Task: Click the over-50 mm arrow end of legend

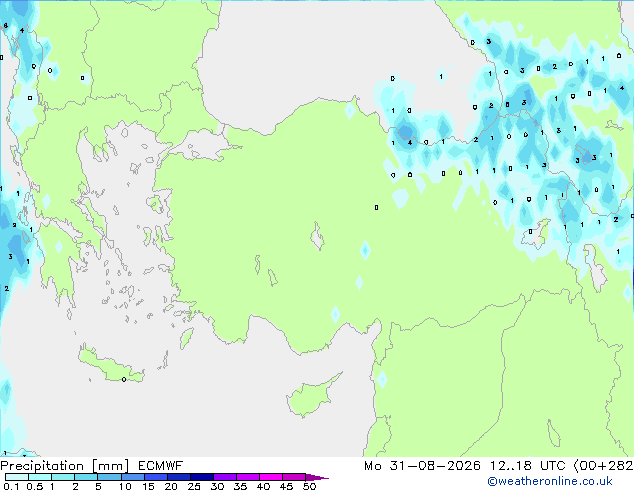Action: coord(317,477)
